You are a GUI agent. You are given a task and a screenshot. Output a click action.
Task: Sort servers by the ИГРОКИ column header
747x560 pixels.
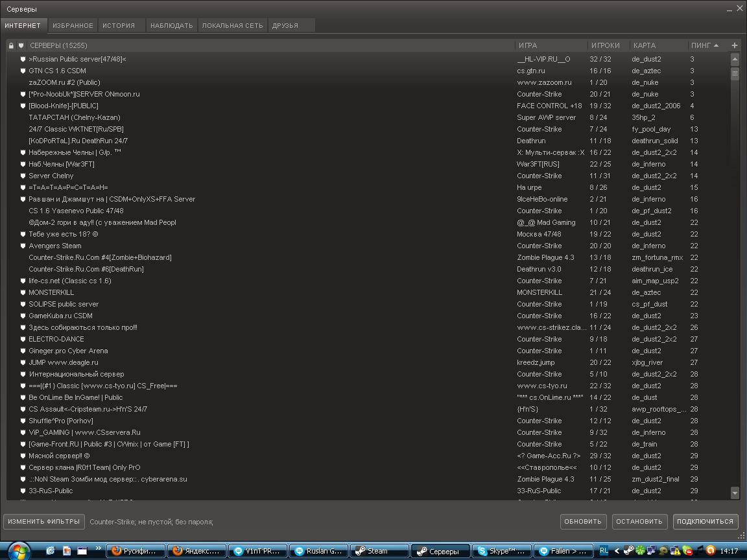pos(605,45)
